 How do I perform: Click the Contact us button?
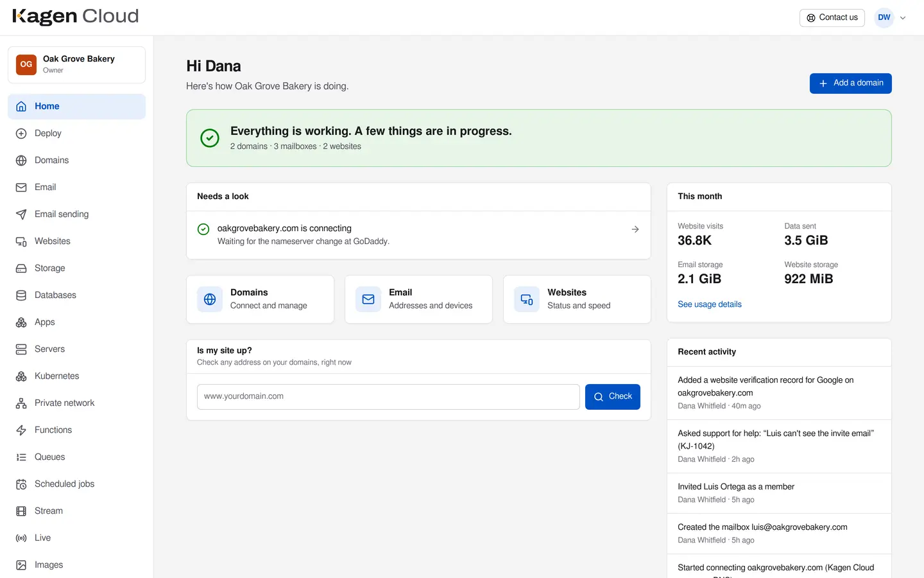pos(832,18)
